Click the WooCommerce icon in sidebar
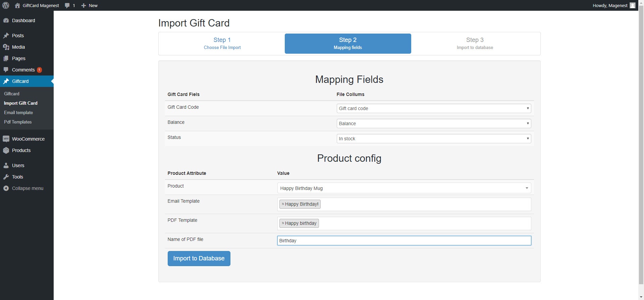Image resolution: width=644 pixels, height=300 pixels. pos(6,139)
